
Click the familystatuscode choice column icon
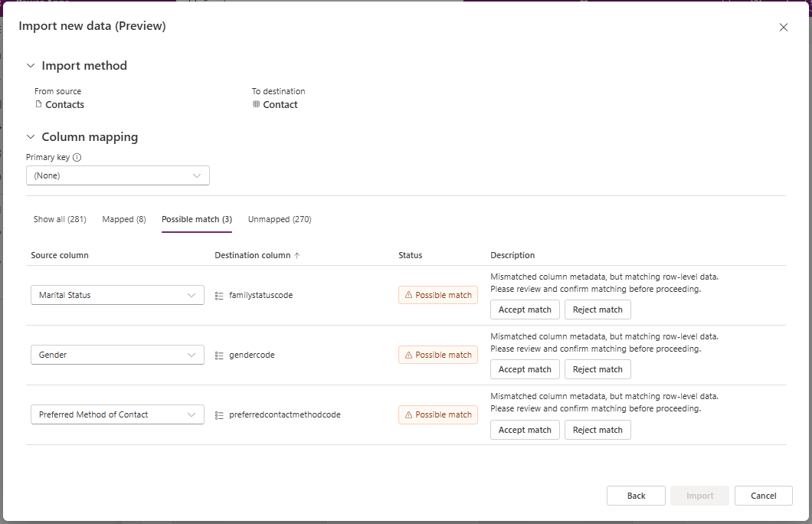point(219,296)
